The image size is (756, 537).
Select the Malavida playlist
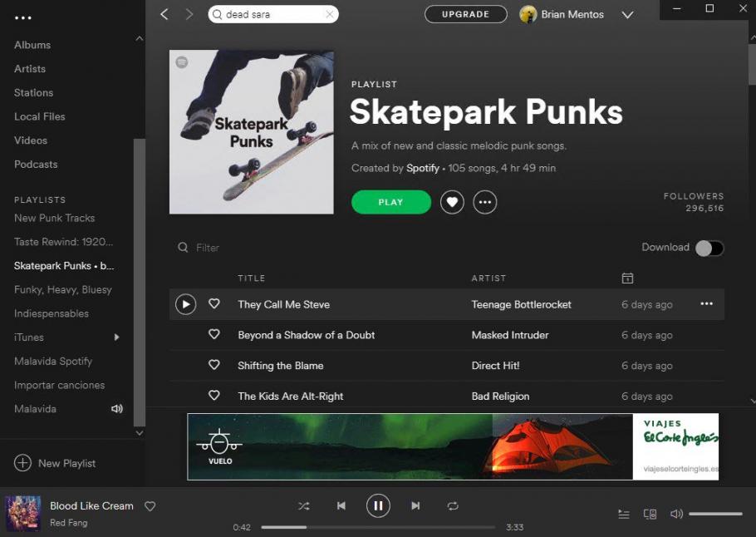coord(35,409)
